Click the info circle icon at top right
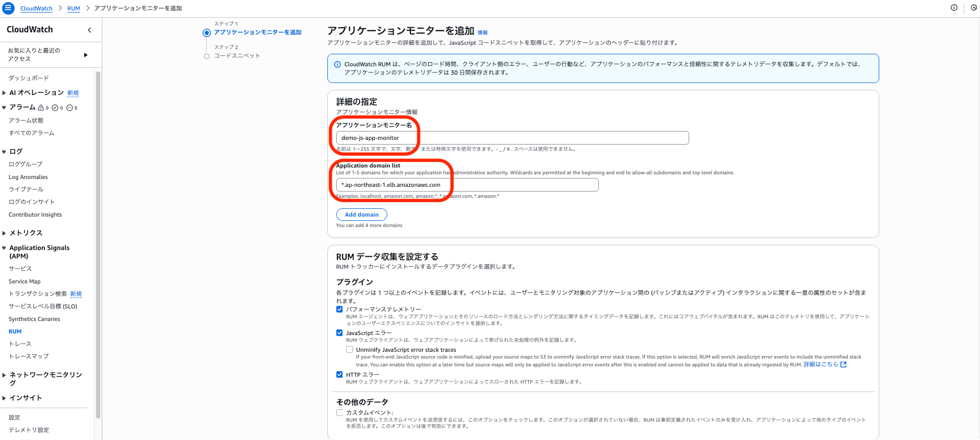This screenshot has height=440, width=980. coord(954,8)
